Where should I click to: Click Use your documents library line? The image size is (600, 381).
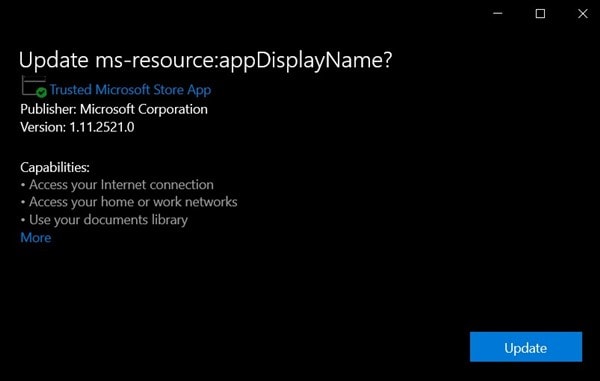click(x=104, y=220)
